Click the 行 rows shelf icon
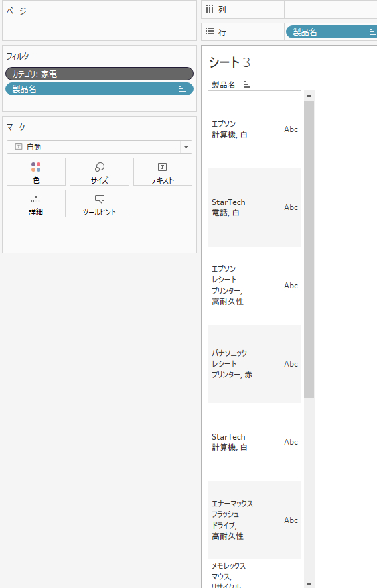The image size is (377, 588). tap(210, 32)
